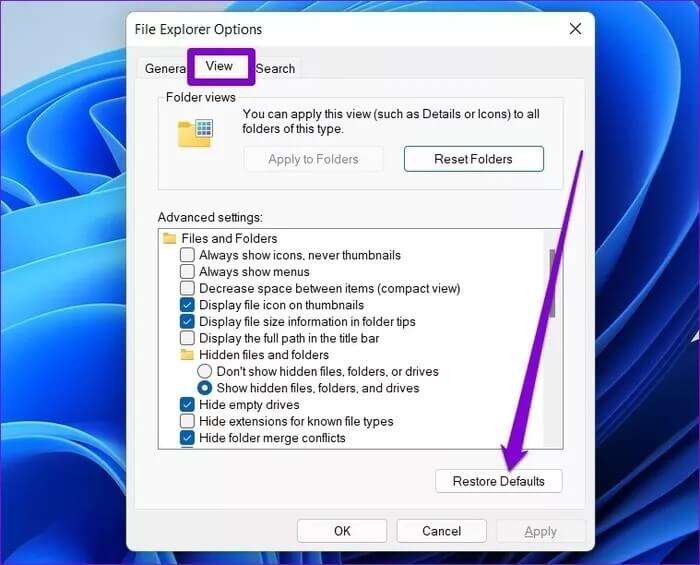This screenshot has width=700, height=565.
Task: Click Restore Defaults
Action: [499, 481]
